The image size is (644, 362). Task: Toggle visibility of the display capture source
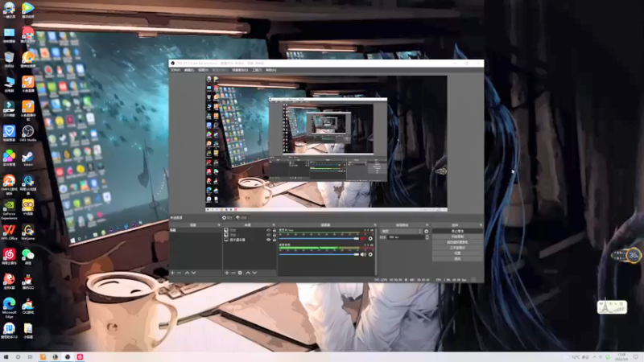tap(269, 240)
